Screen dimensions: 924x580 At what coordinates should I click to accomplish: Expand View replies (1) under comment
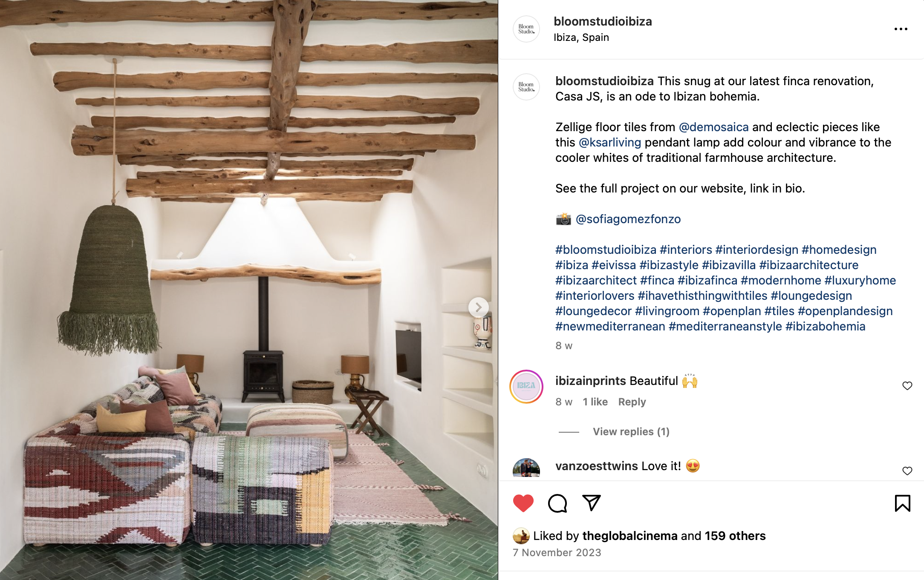631,432
